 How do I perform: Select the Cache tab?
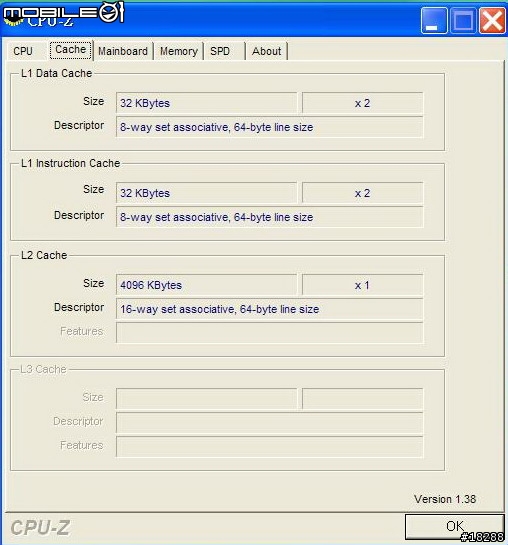(71, 50)
